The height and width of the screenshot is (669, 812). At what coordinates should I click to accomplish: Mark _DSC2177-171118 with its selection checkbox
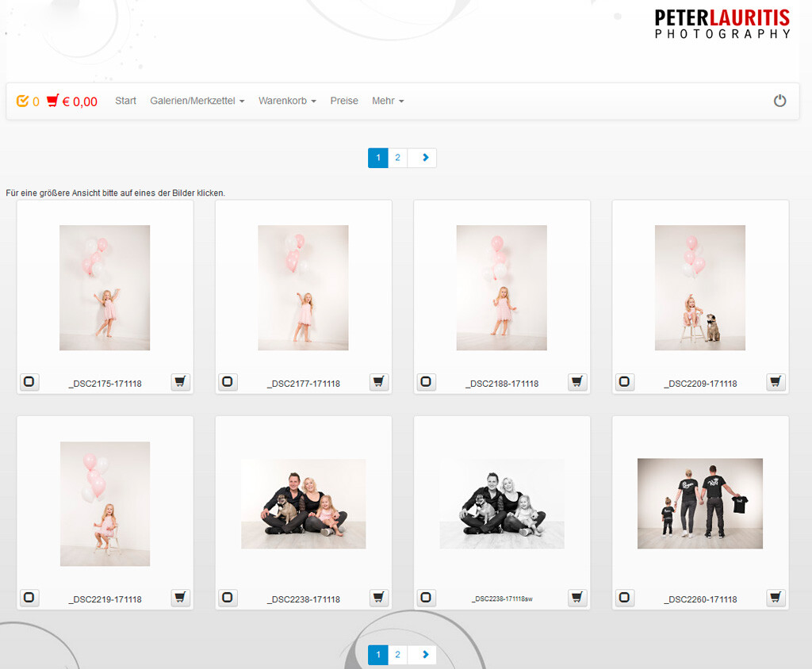[228, 382]
